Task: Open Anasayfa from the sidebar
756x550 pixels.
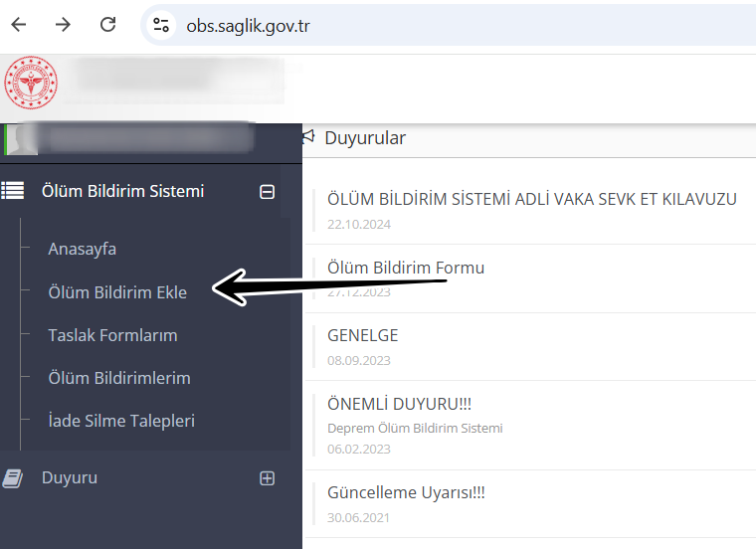Action: click(x=83, y=250)
